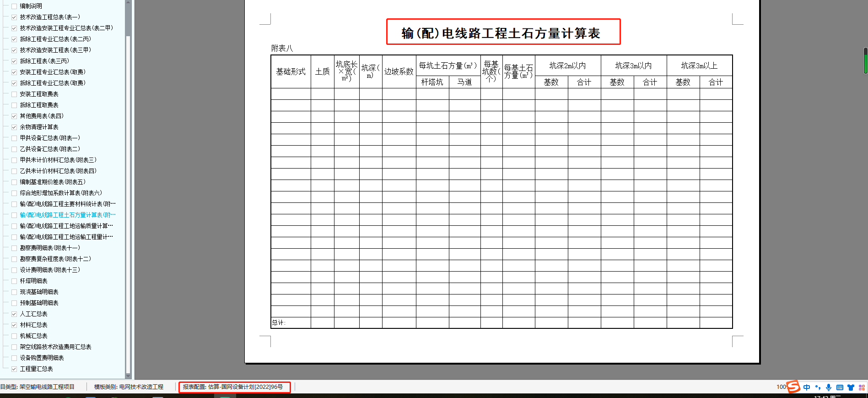This screenshot has width=868, height=398.
Task: Switch Sogou input to English via 中 icon
Action: pyautogui.click(x=807, y=387)
